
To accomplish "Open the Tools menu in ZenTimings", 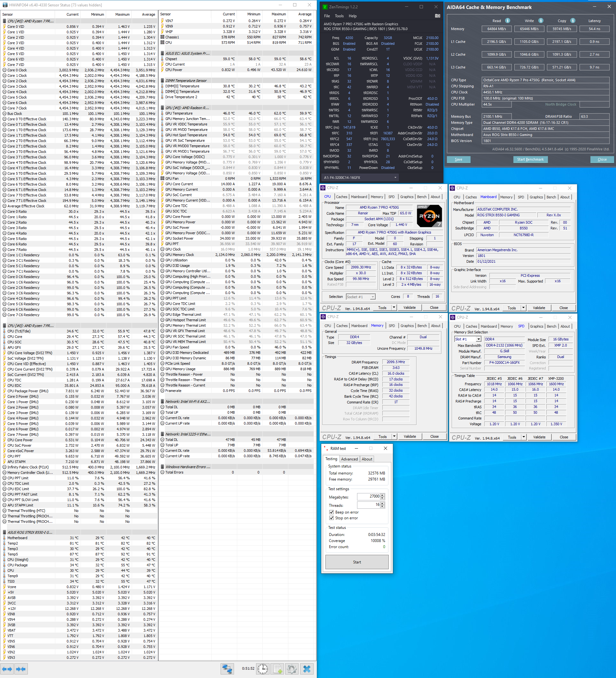I will coord(339,16).
